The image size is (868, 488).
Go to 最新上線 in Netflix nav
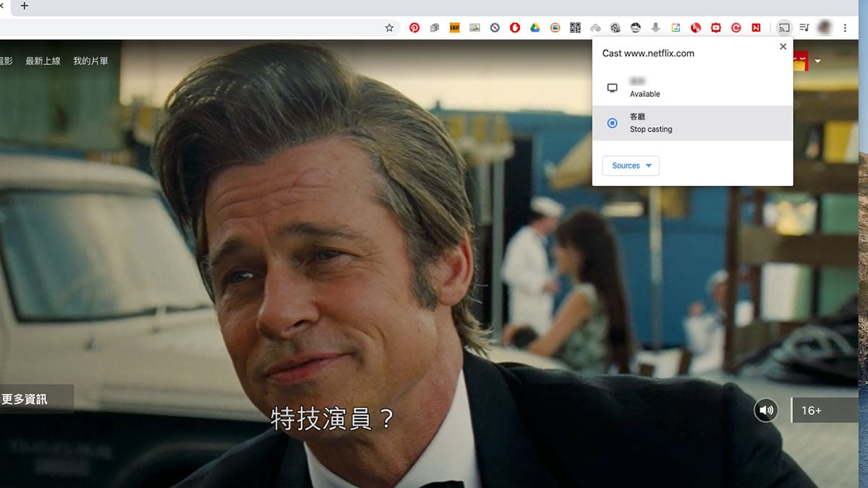[x=43, y=61]
